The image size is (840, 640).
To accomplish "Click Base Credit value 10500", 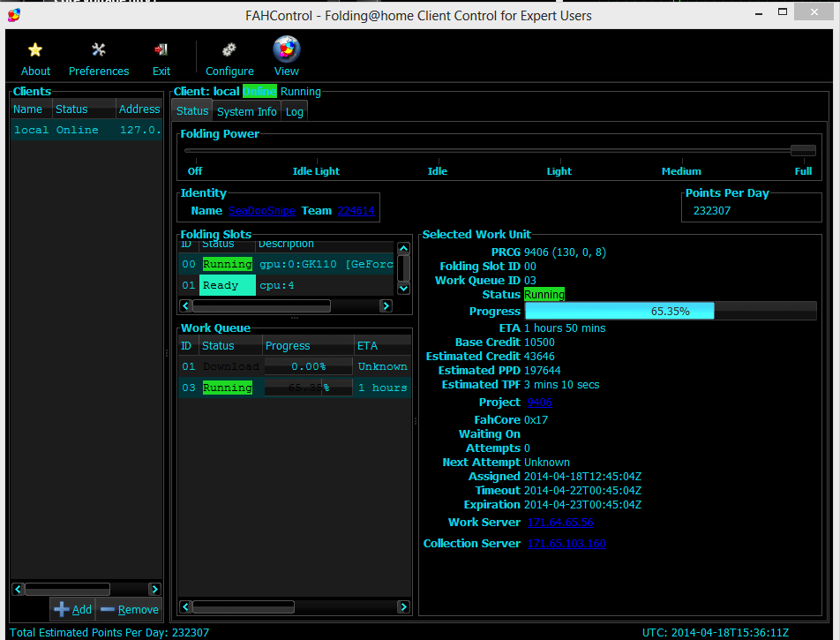I will pos(539,342).
